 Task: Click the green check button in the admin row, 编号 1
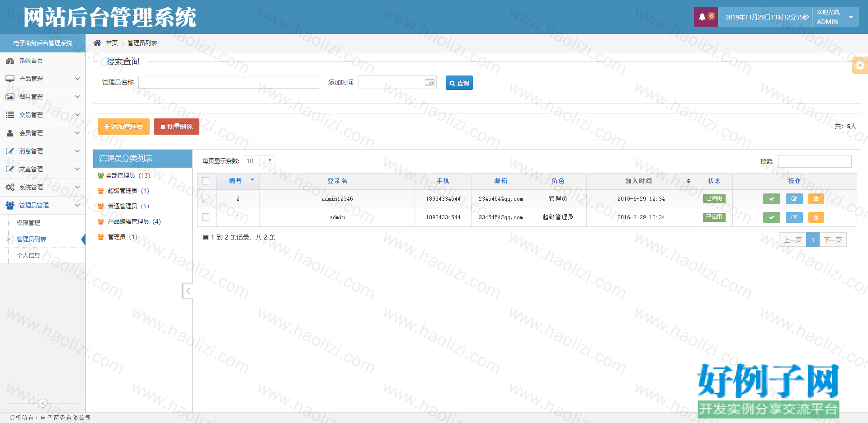pyautogui.click(x=772, y=217)
